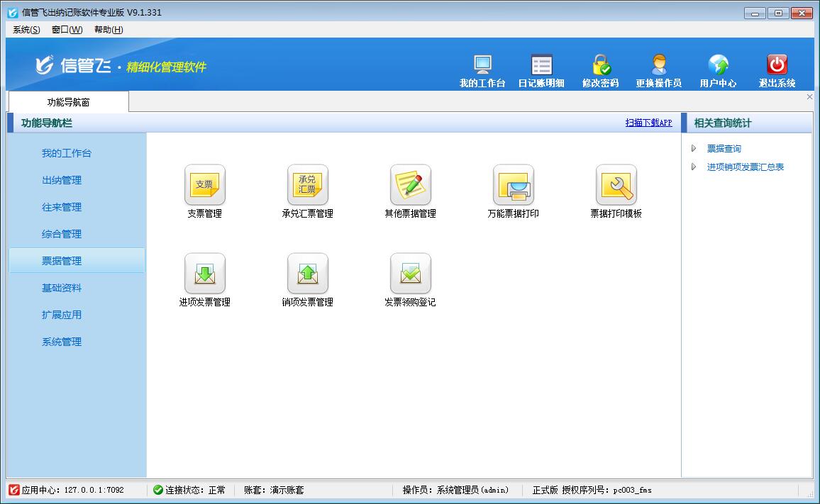Expand 进项销项发票汇总表 triangle
820x504 pixels.
tap(694, 167)
